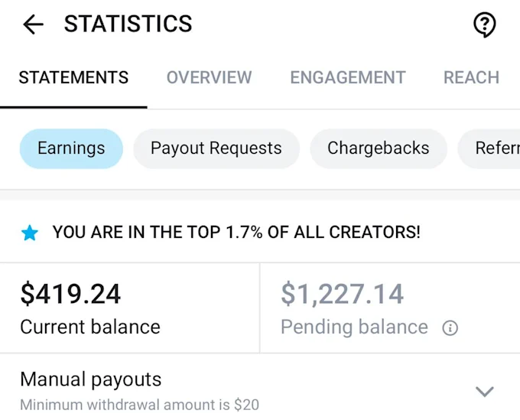Show Payout Requests statements
The height and width of the screenshot is (420, 520).
coord(216,148)
